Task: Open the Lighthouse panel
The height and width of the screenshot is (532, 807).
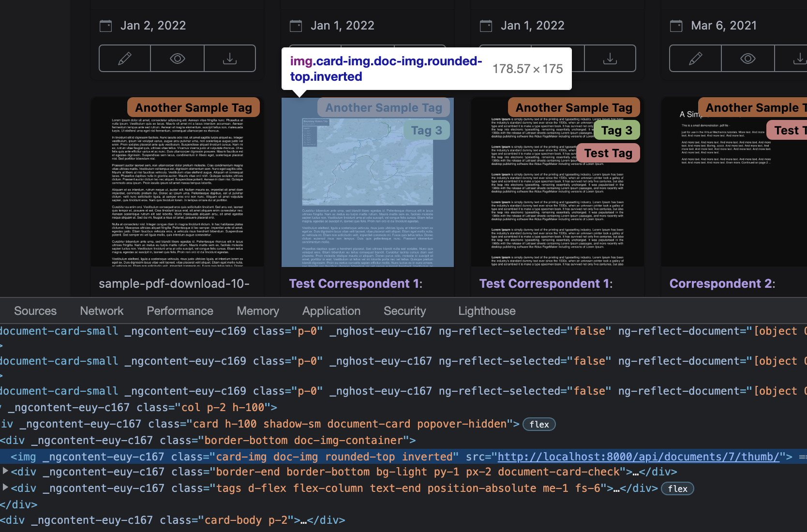Action: (486, 311)
